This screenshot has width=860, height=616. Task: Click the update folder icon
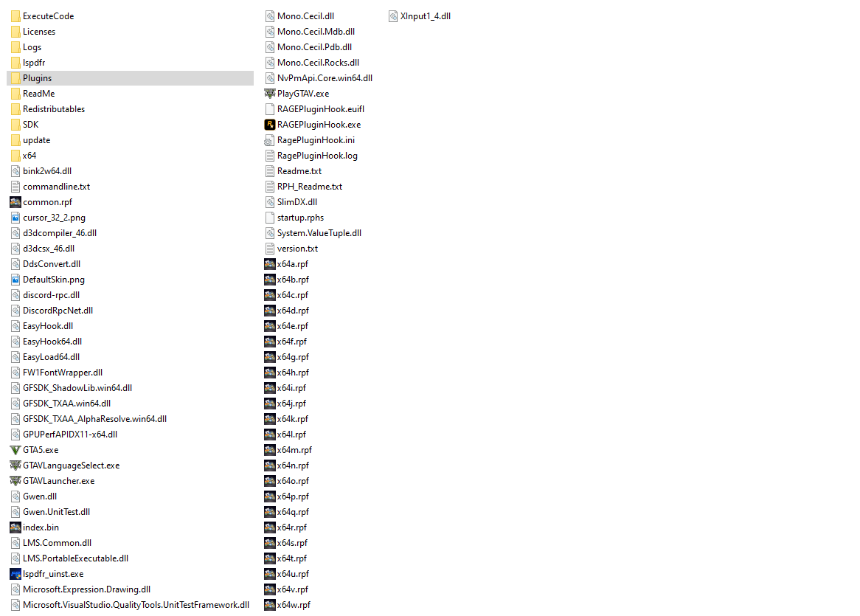tap(15, 140)
